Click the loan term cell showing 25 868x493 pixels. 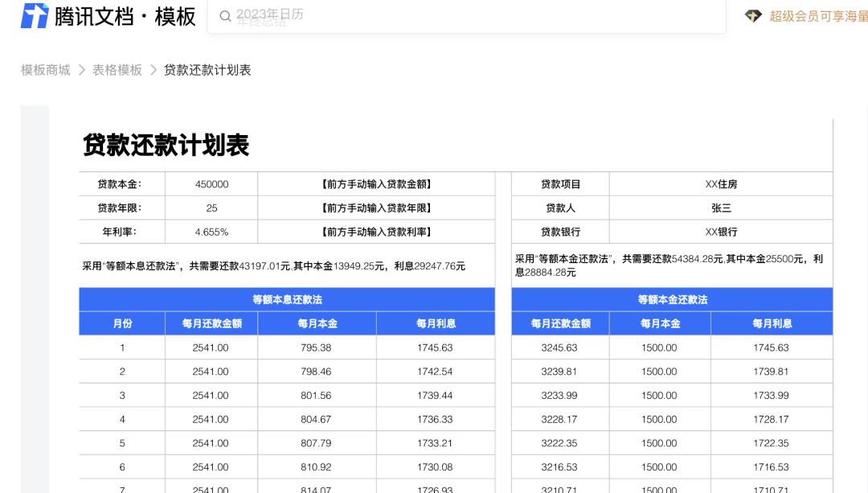(211, 207)
